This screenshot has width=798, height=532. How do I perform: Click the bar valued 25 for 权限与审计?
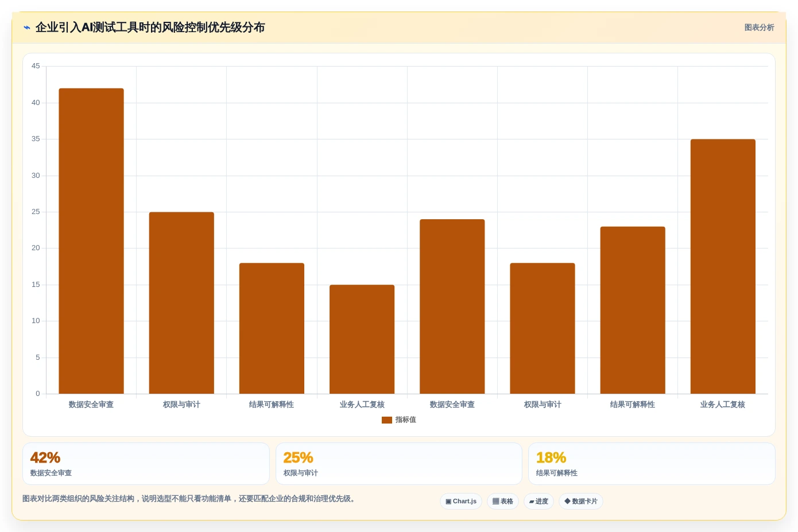181,303
